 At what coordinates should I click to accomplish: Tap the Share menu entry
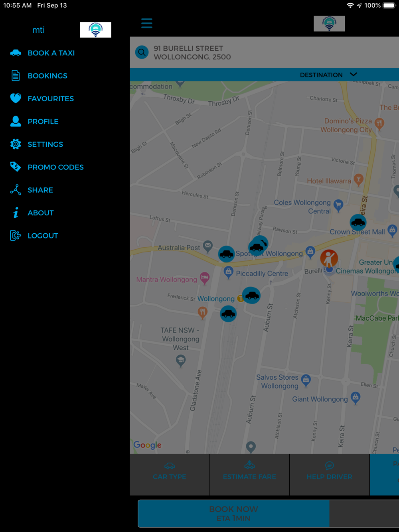40,190
